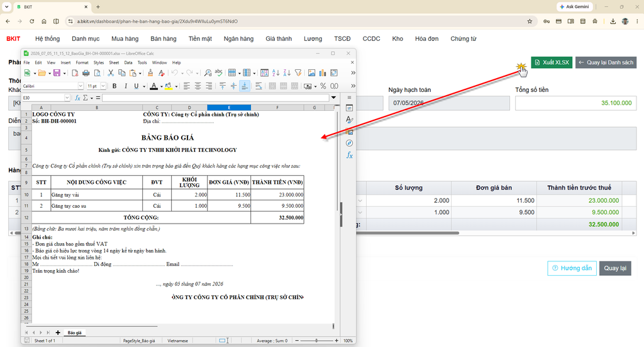Open the Background Color dropdown arrow
The image size is (644, 347).
pyautogui.click(x=176, y=86)
